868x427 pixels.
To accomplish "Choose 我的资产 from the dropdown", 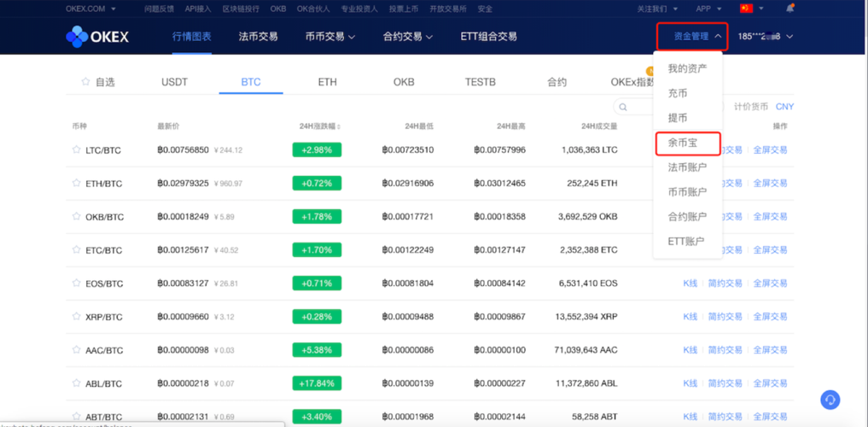I will pyautogui.click(x=688, y=68).
